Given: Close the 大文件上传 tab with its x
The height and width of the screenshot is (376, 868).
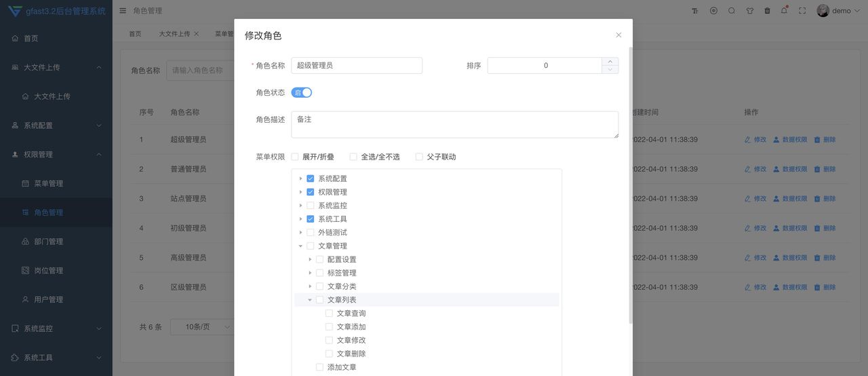Looking at the screenshot, I should 197,33.
